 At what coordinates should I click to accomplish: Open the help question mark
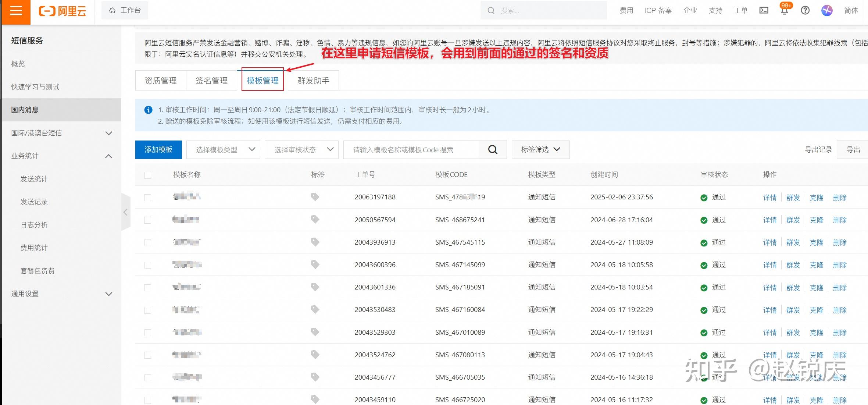[805, 10]
